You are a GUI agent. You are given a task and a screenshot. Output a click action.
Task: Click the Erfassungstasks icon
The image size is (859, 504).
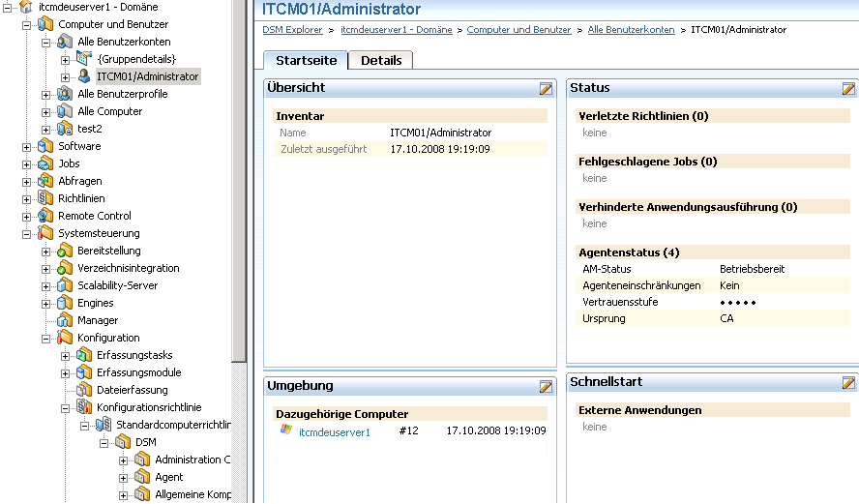coord(84,355)
